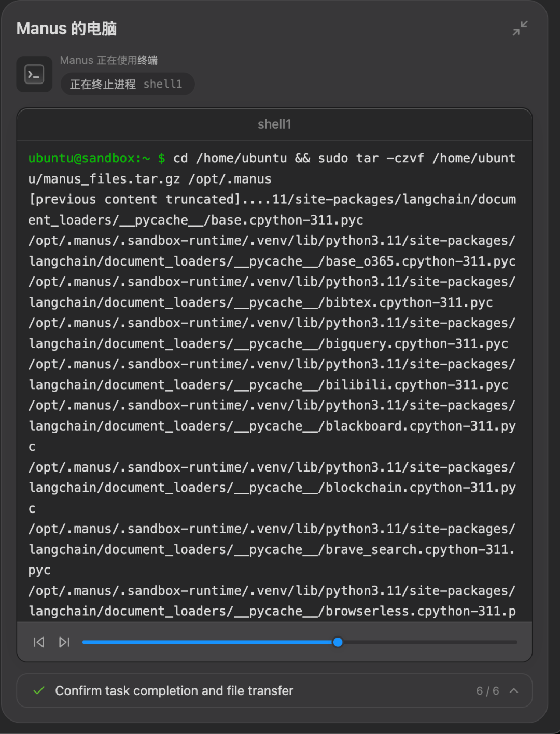Image resolution: width=560 pixels, height=734 pixels.
Task: Jump to the first step with the skip-back icon
Action: pyautogui.click(x=39, y=642)
